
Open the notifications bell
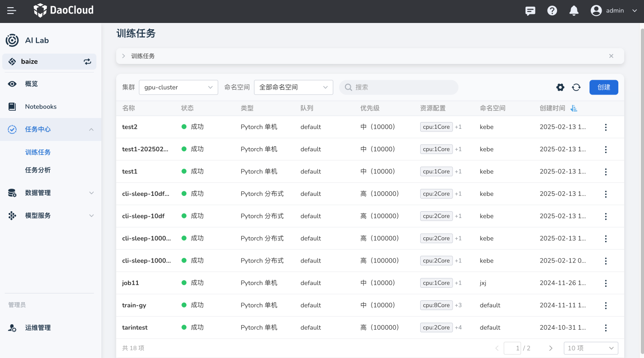tap(574, 11)
